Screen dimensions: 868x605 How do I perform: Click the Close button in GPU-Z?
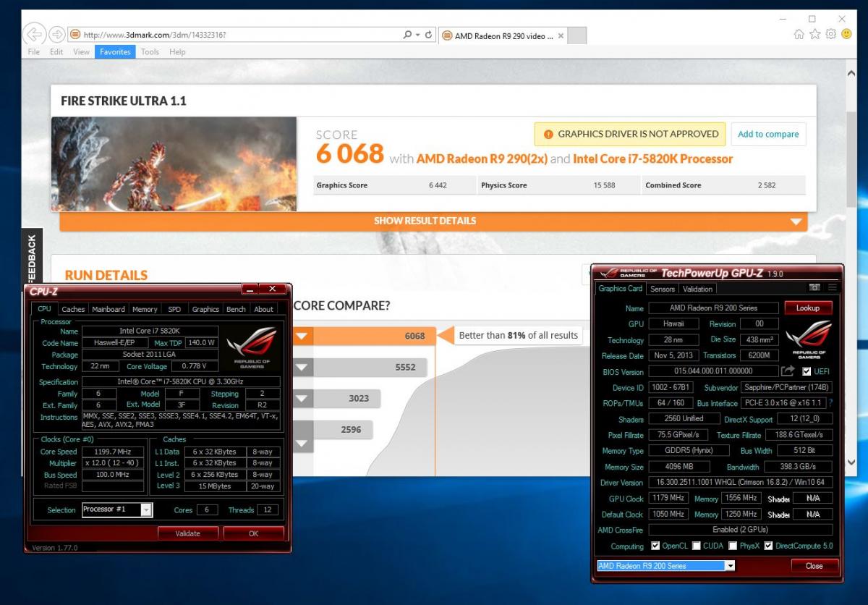[x=814, y=566]
